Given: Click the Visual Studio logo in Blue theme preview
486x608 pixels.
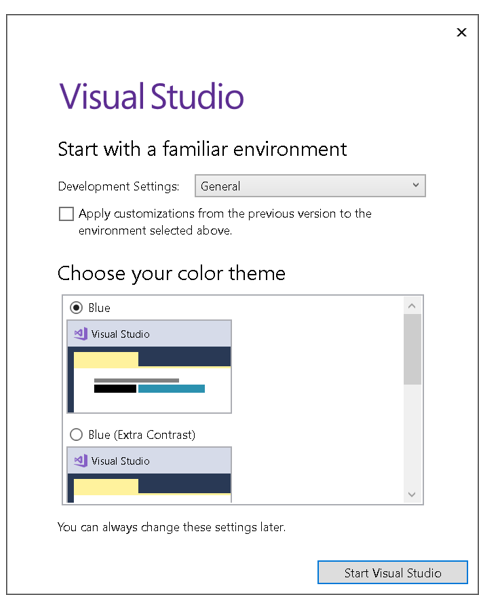Looking at the screenshot, I should coord(81,334).
